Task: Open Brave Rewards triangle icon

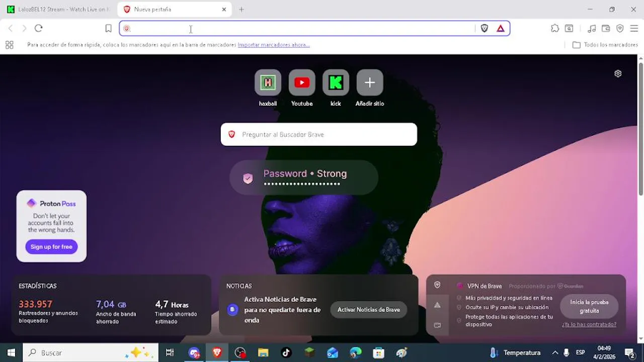Action: (501, 29)
